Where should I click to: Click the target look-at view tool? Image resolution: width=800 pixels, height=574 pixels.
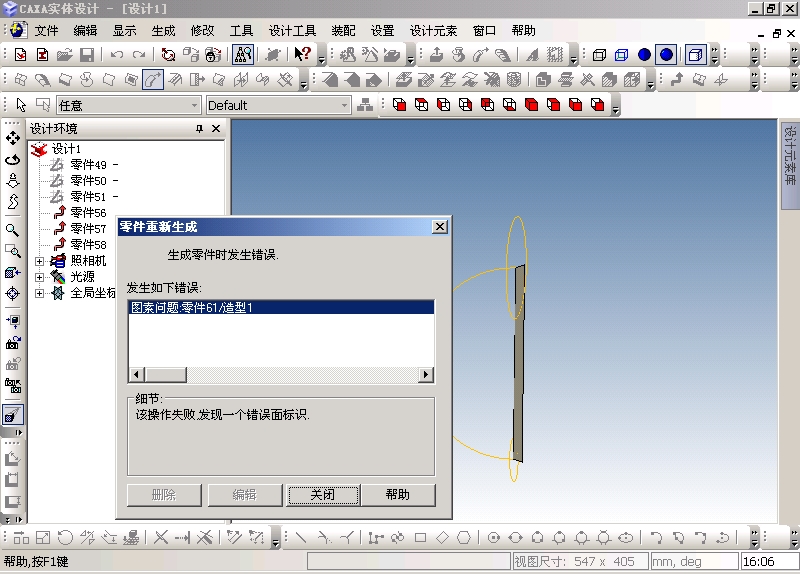(13, 293)
